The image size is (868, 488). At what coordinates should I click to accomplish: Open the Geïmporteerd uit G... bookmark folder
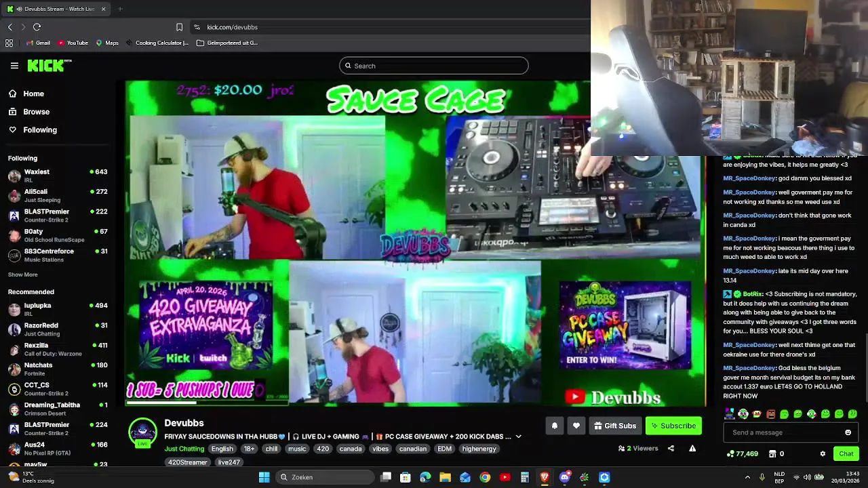pos(227,43)
